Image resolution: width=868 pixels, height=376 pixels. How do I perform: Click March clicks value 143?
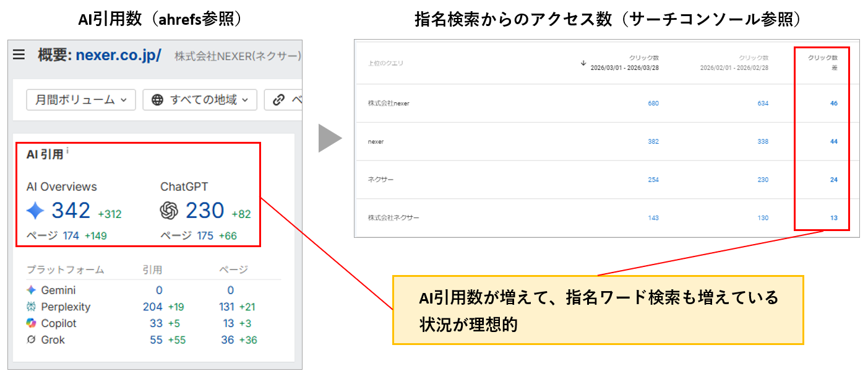[x=653, y=218]
